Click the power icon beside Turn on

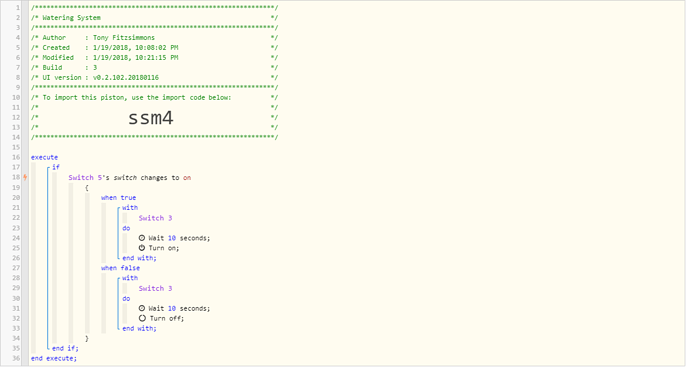pyautogui.click(x=142, y=248)
